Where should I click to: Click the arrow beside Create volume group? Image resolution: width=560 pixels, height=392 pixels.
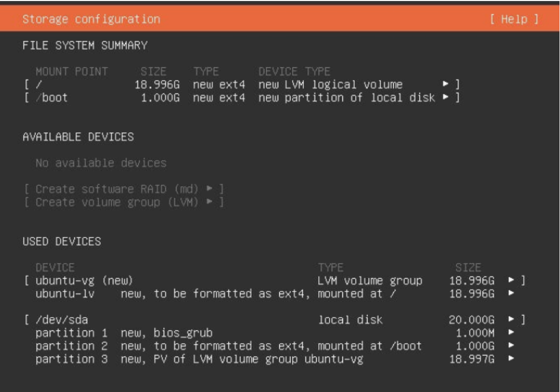(x=209, y=202)
